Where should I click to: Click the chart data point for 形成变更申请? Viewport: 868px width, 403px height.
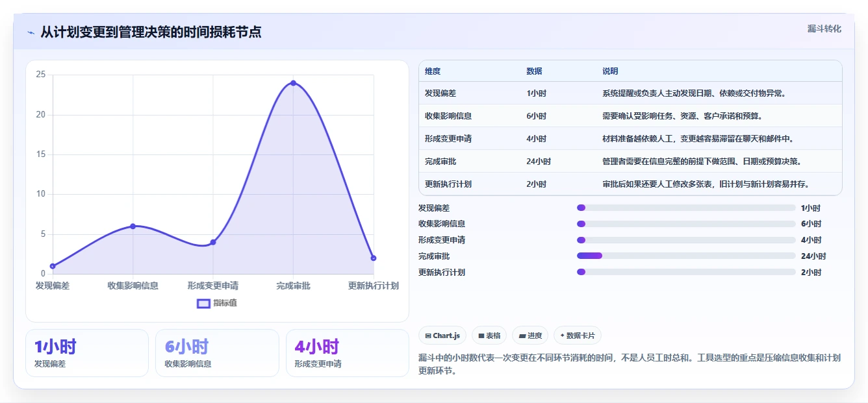213,242
